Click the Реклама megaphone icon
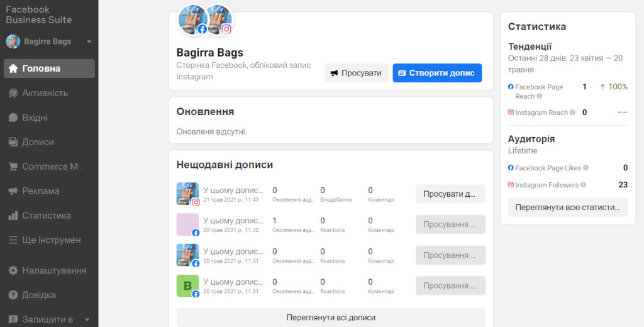644x327 pixels. (13, 191)
